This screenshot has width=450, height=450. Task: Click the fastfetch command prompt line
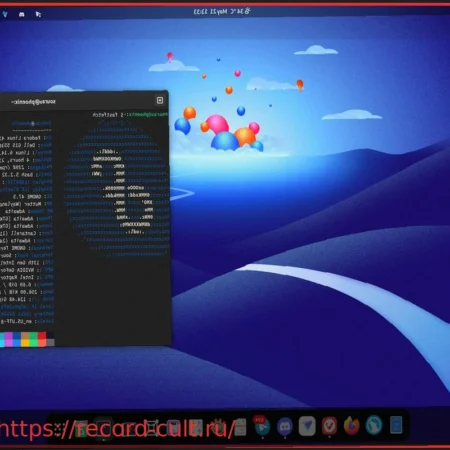point(130,115)
